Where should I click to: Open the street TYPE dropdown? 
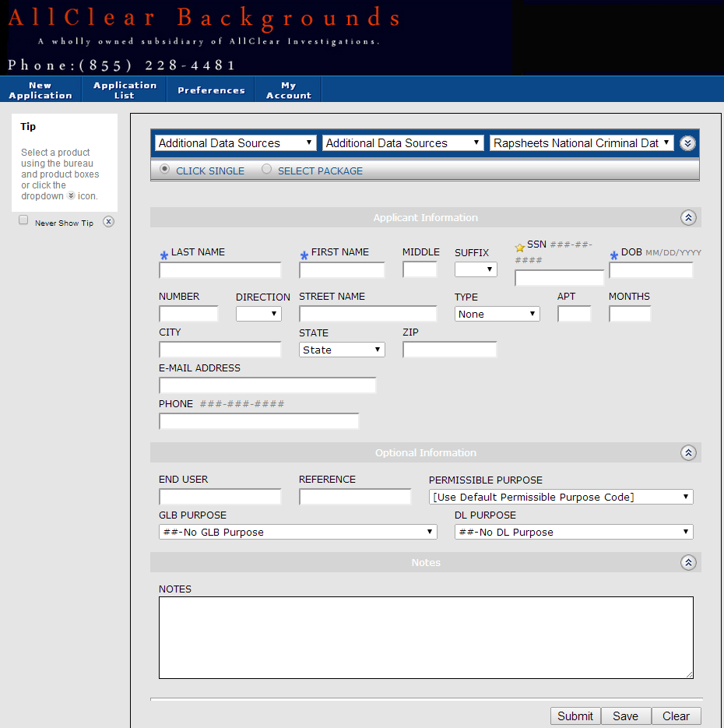(x=497, y=314)
